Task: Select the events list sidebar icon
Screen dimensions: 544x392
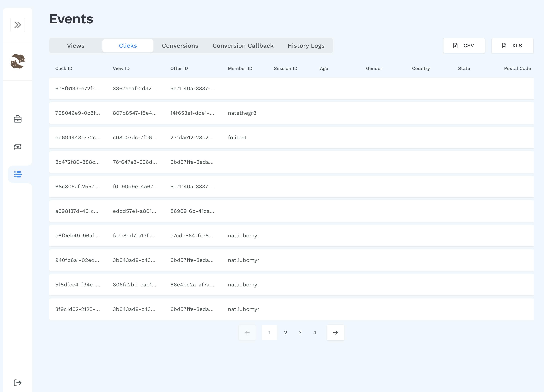Action: click(18, 174)
